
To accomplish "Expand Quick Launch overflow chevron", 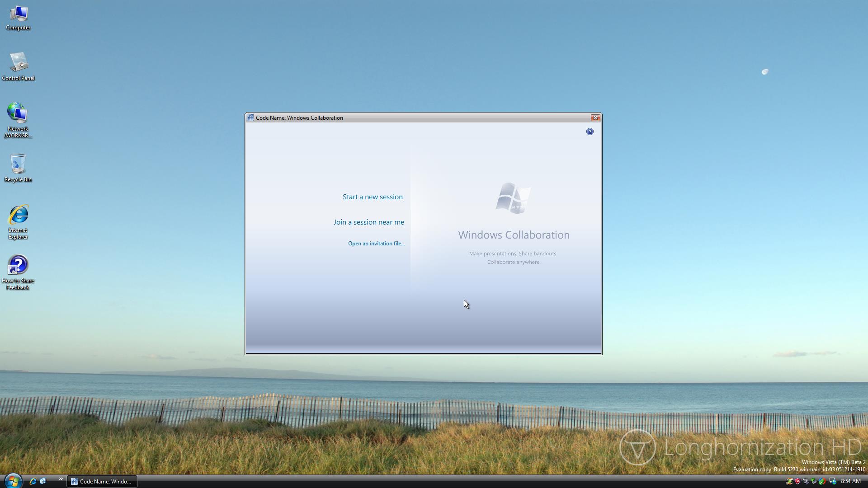I will click(61, 479).
